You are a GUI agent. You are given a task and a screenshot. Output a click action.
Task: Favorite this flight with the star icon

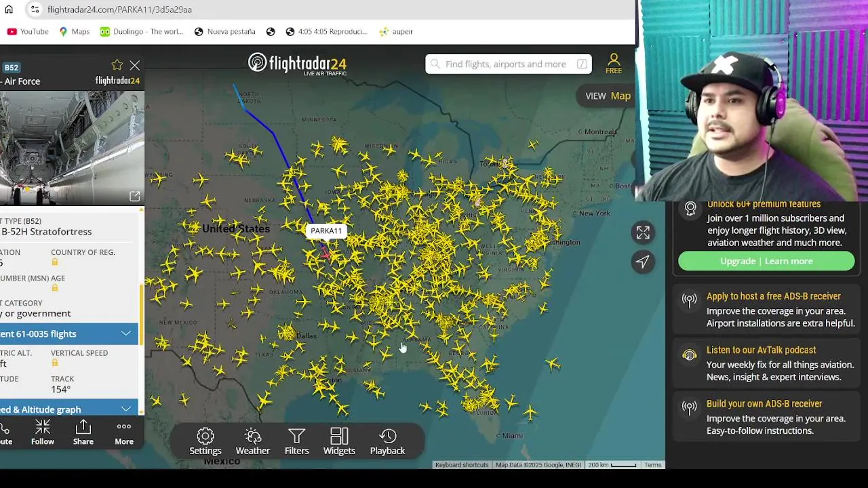(117, 65)
